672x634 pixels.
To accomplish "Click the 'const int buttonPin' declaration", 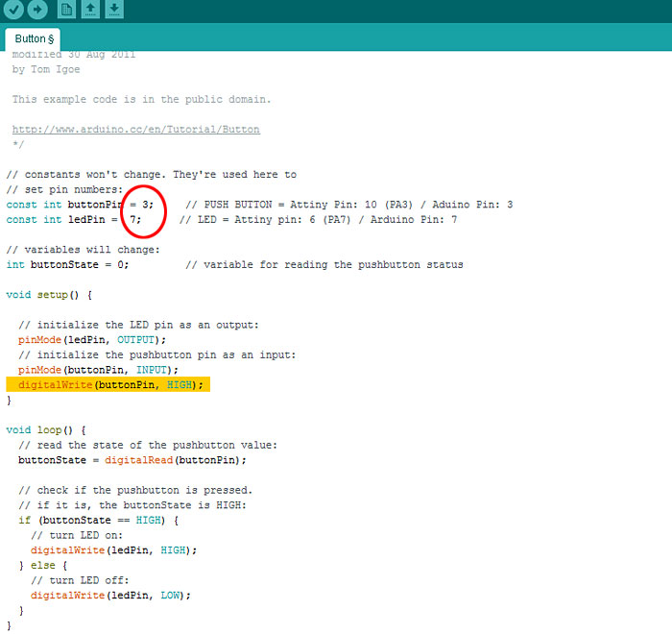I will point(80,205).
